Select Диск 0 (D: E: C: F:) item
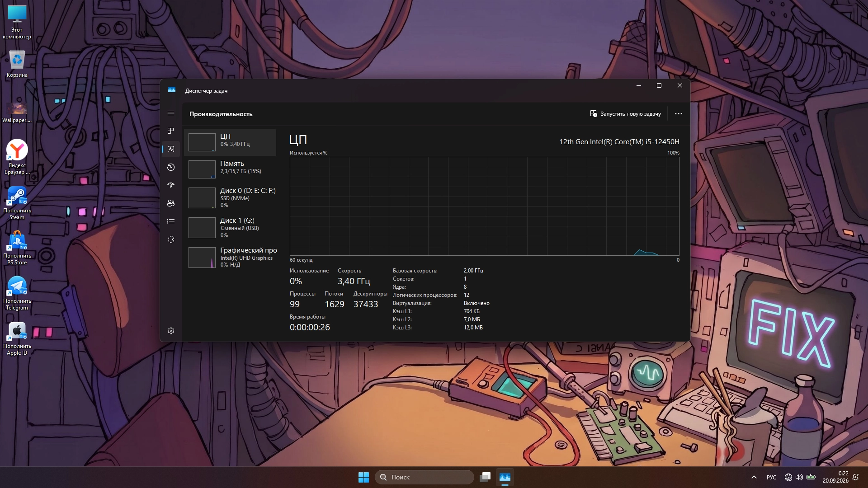 [230, 198]
